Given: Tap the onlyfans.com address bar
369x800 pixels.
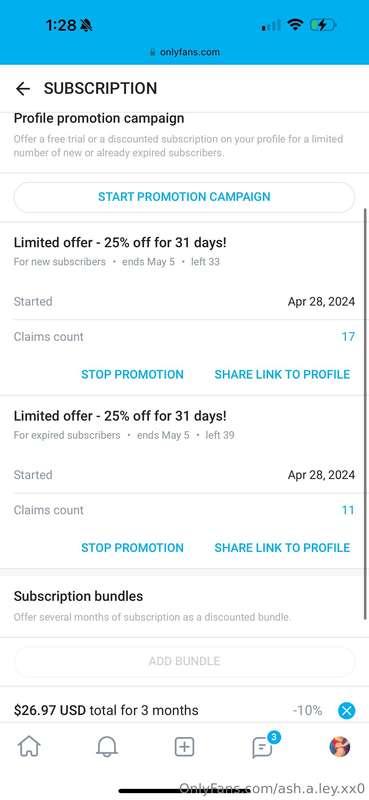Looking at the screenshot, I should [184, 52].
